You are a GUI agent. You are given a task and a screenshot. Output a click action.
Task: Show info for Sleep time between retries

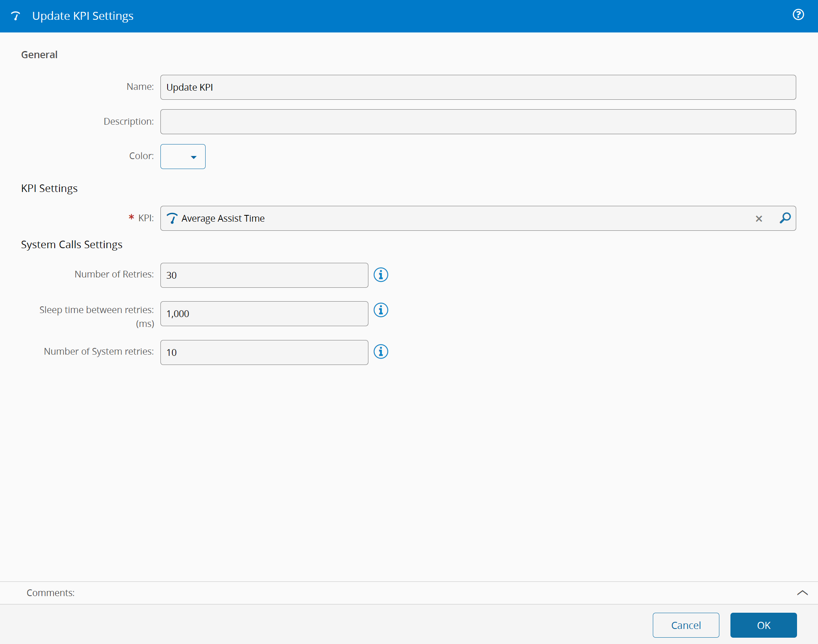[381, 310]
